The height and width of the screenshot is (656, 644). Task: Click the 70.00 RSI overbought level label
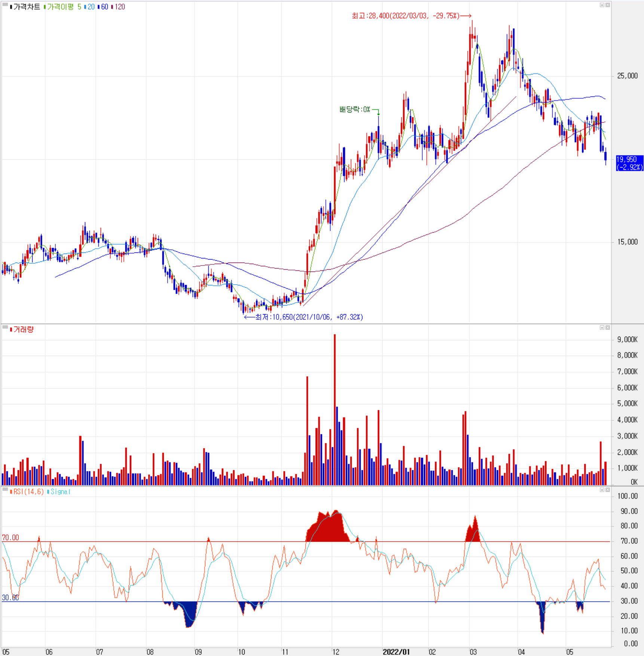tap(10, 537)
